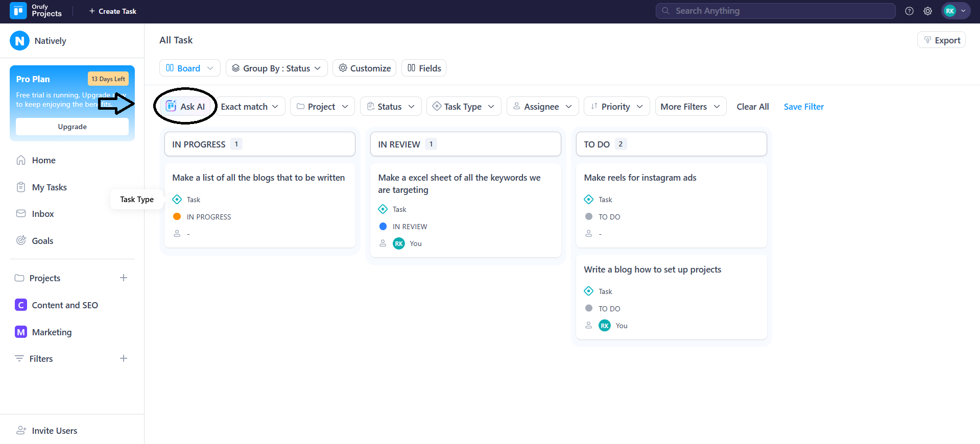Click the orange IN PROGRESS status dot
This screenshot has height=444, width=980.
pyautogui.click(x=177, y=217)
